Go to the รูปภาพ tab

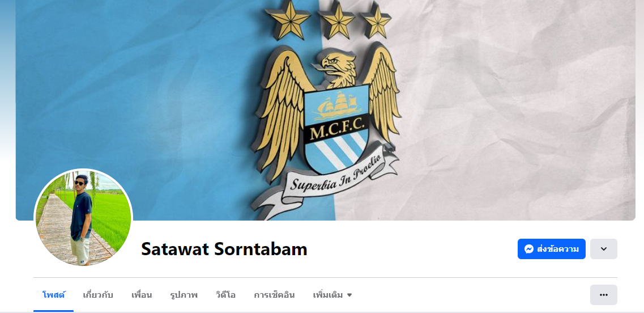click(184, 295)
